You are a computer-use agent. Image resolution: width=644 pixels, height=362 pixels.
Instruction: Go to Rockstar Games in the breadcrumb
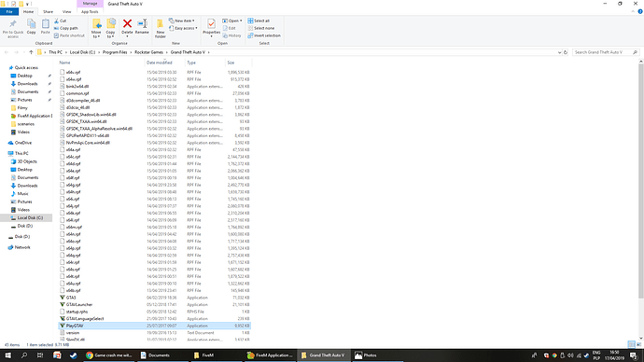click(x=148, y=52)
